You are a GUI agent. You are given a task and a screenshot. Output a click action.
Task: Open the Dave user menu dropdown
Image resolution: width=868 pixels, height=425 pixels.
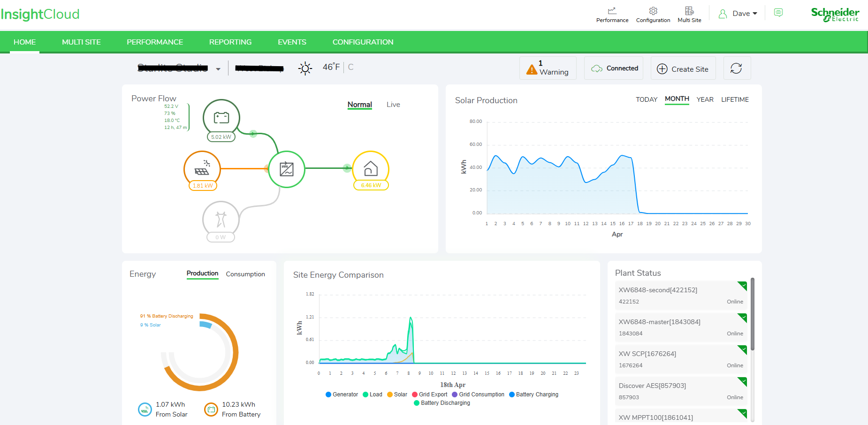point(738,14)
